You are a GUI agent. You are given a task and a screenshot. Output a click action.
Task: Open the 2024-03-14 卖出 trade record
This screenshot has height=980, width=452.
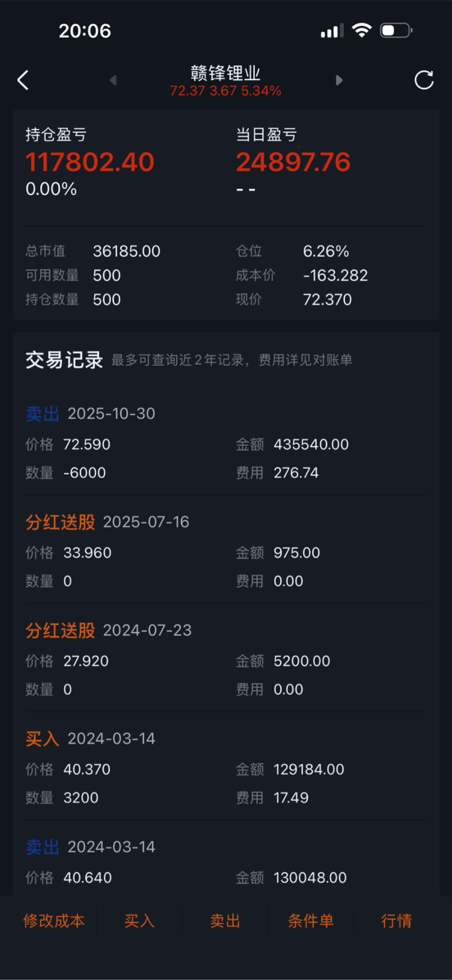[x=225, y=862]
